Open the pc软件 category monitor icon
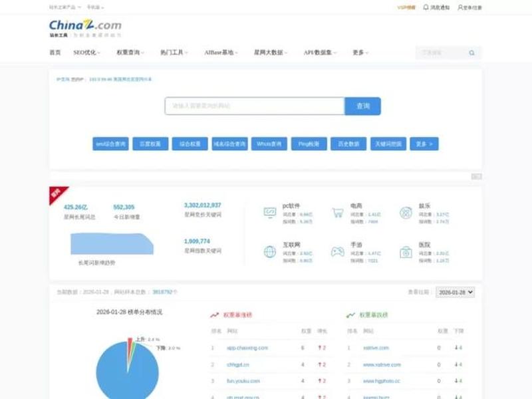 [270, 213]
